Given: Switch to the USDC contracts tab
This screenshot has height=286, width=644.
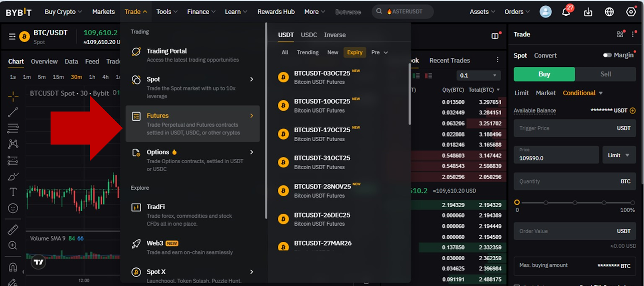Looking at the screenshot, I should pos(309,35).
